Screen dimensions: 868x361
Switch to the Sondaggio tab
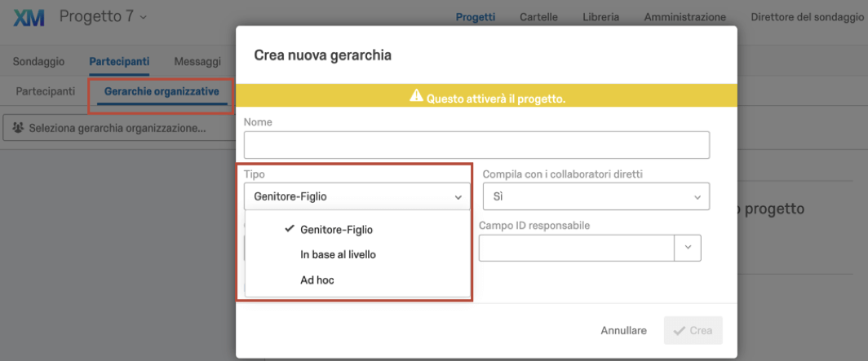click(39, 61)
